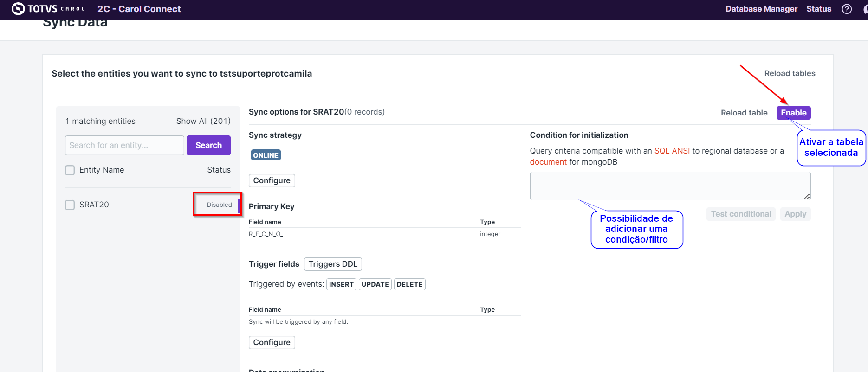Viewport: 868px width, 372px height.
Task: Click the purple Search button
Action: point(208,145)
